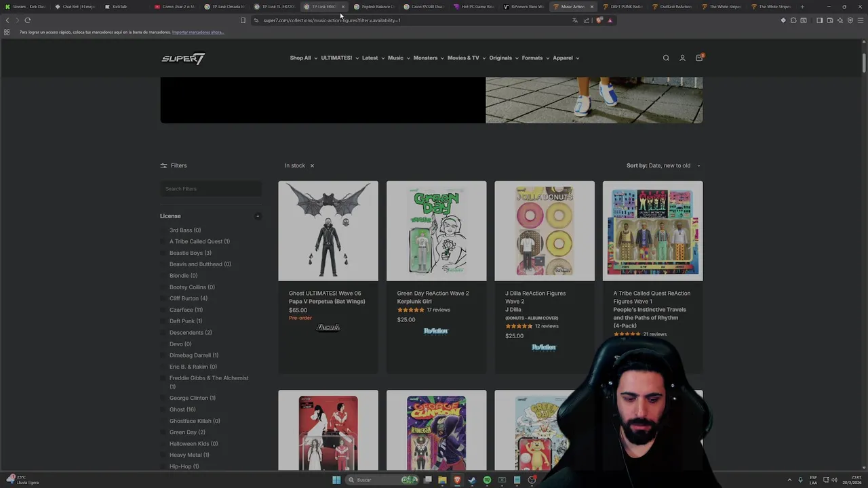Expand the Shop All menu
The height and width of the screenshot is (488, 868).
point(303,58)
